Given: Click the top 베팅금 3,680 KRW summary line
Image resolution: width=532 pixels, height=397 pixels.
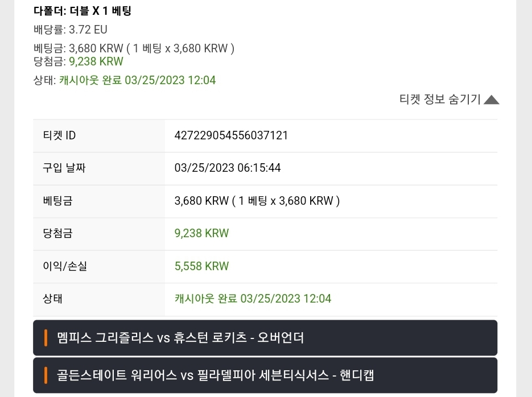Looking at the screenshot, I should (134, 48).
